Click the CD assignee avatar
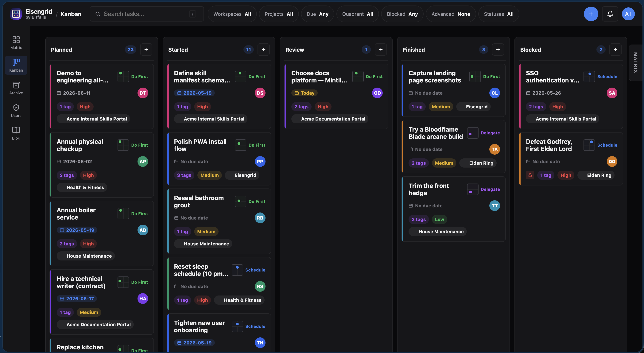 tap(377, 93)
